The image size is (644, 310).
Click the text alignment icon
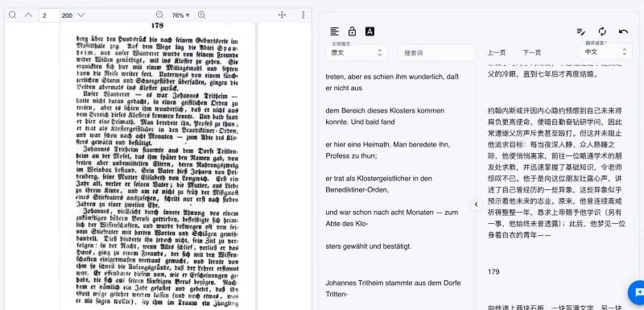tap(335, 31)
